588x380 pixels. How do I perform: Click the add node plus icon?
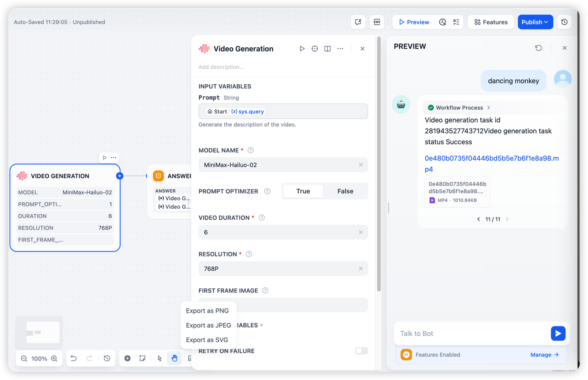[x=128, y=359]
